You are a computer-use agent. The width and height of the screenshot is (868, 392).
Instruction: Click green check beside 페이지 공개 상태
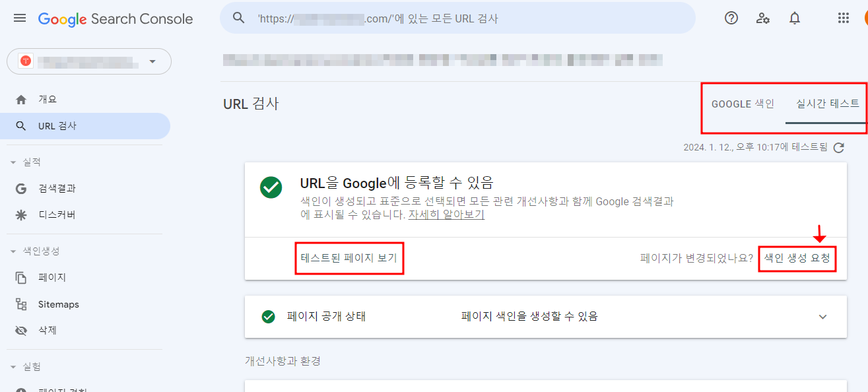[x=268, y=317]
